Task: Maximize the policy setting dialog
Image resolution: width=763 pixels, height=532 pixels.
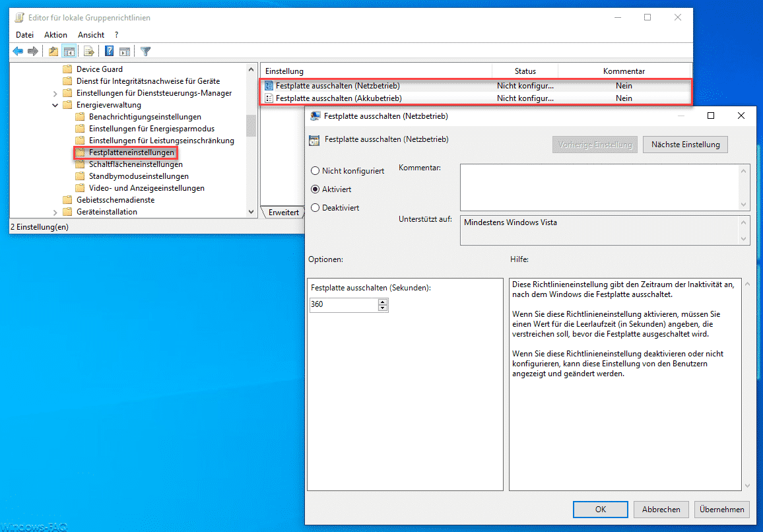Action: 710,116
